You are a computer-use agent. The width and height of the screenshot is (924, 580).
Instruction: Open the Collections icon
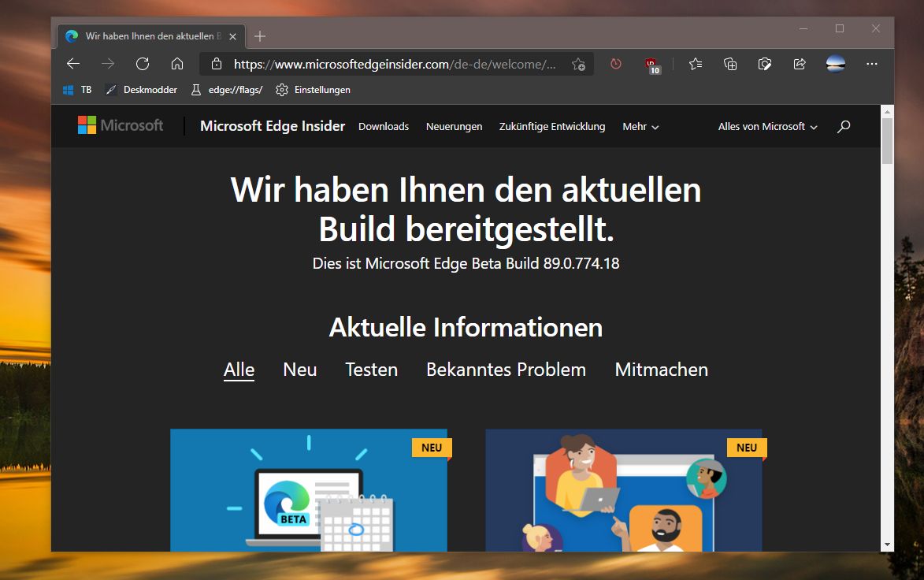tap(730, 64)
